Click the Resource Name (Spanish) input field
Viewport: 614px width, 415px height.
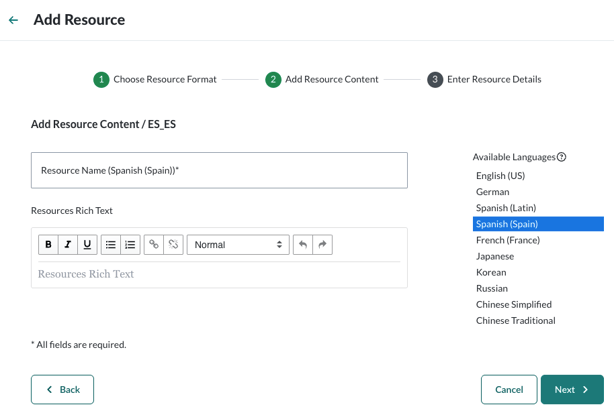coord(219,171)
